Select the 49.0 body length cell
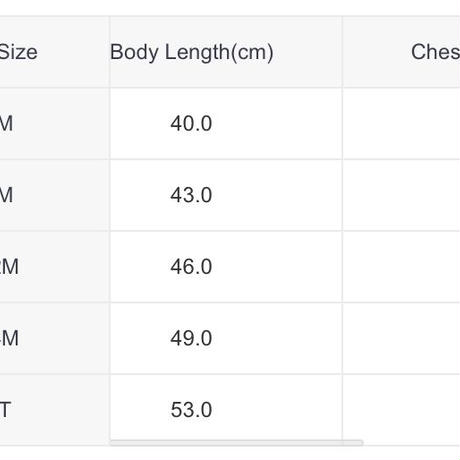Screen dimensions: 460x460 pos(226,338)
